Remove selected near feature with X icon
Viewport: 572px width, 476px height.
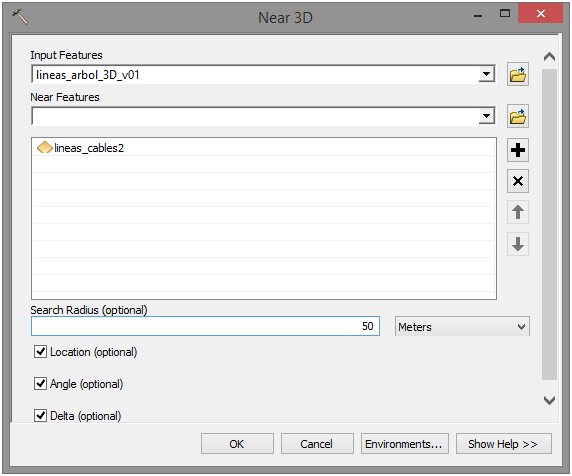pyautogui.click(x=518, y=181)
